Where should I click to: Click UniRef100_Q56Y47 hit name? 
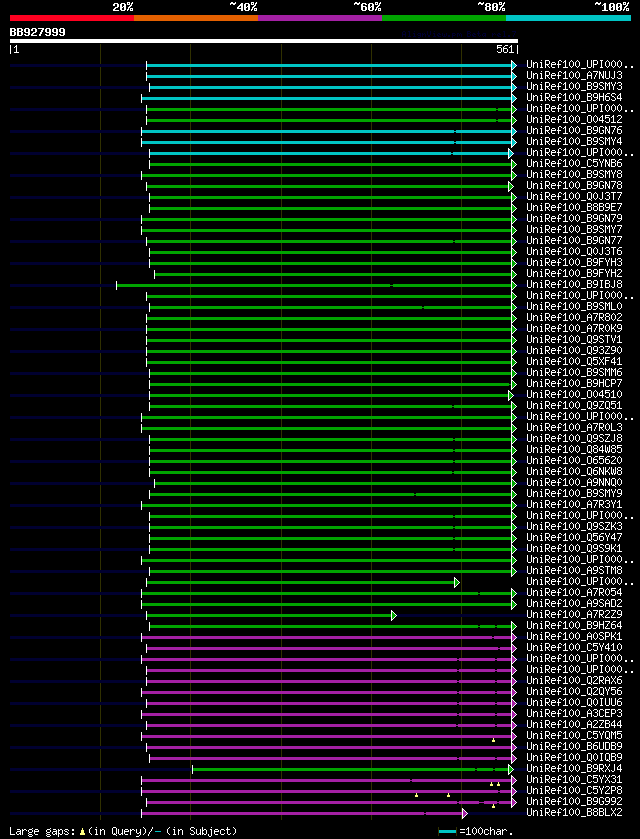(574, 538)
